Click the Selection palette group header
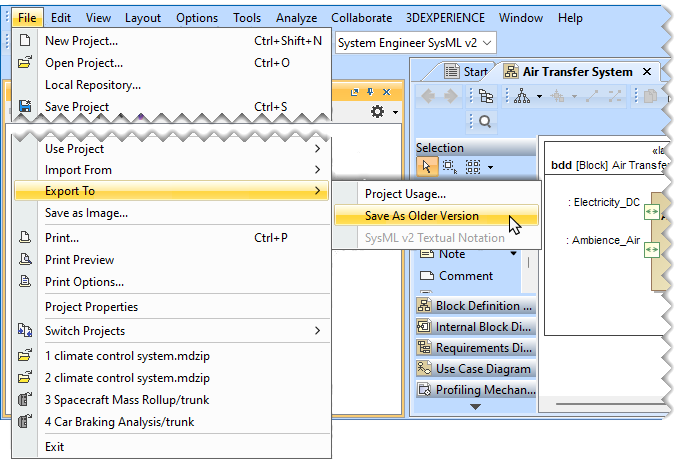Image resolution: width=681 pixels, height=464 pixels. pyautogui.click(x=476, y=148)
